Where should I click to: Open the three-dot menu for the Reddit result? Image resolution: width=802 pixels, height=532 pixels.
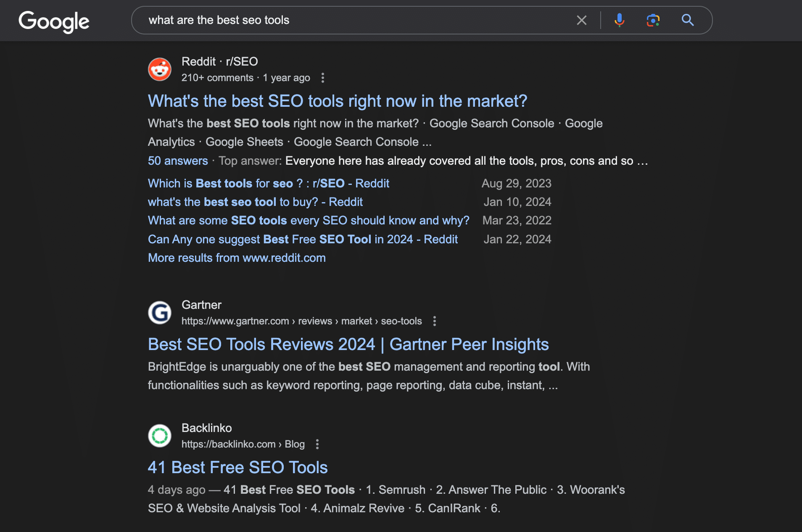click(x=323, y=78)
